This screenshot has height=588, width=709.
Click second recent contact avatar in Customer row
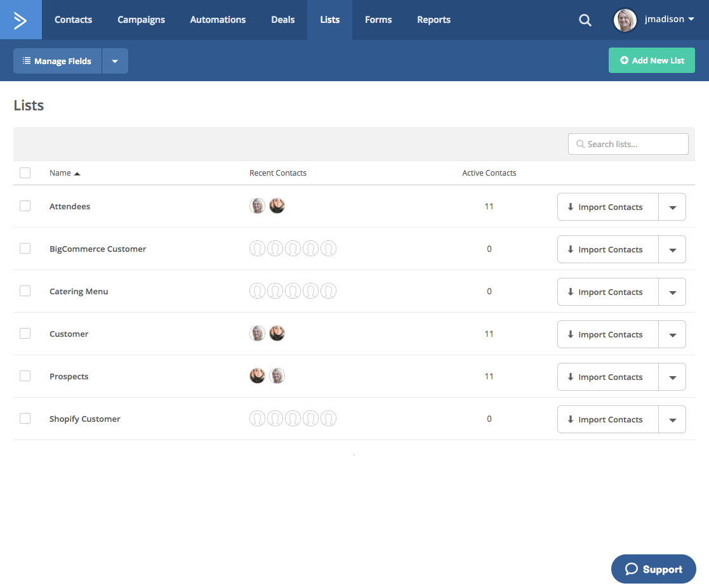tap(277, 334)
